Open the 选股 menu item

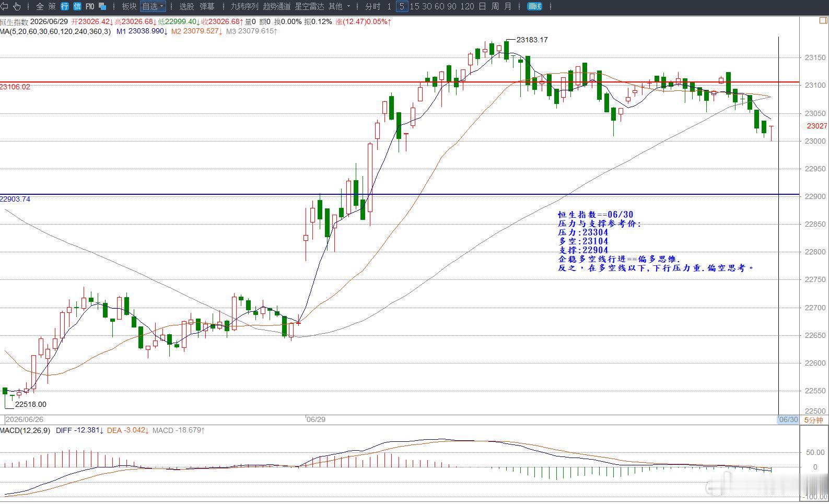pyautogui.click(x=186, y=6)
